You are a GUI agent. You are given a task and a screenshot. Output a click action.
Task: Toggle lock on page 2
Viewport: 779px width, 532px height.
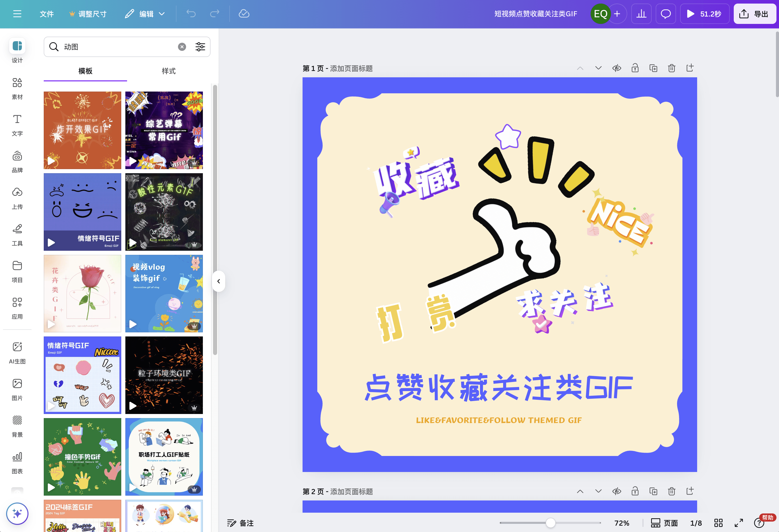[635, 491]
